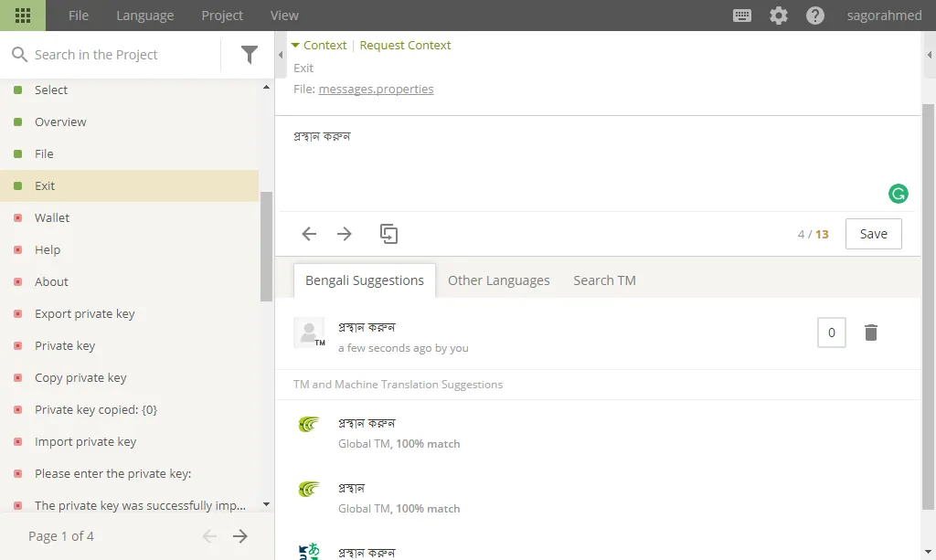936x560 pixels.
Task: Click string list scroll down arrow
Action: click(266, 504)
